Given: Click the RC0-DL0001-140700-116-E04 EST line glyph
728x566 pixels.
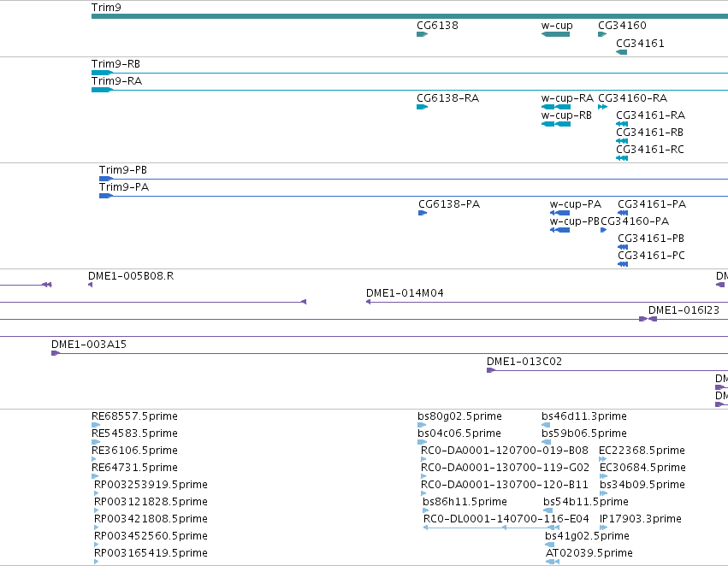Looking at the screenshot, I should (491, 528).
